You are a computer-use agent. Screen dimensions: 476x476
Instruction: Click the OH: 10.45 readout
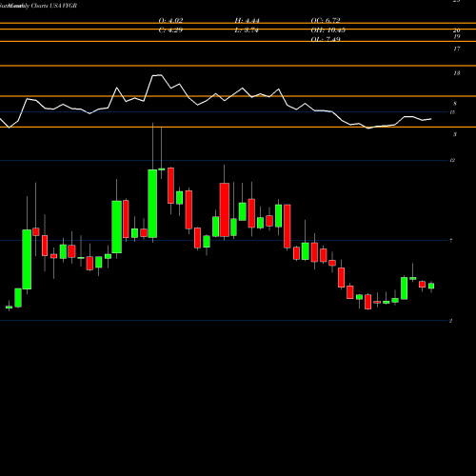coord(327,30)
